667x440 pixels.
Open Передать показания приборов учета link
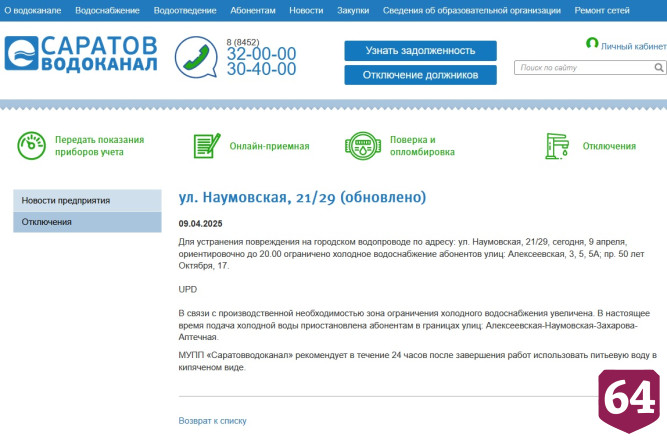100,146
